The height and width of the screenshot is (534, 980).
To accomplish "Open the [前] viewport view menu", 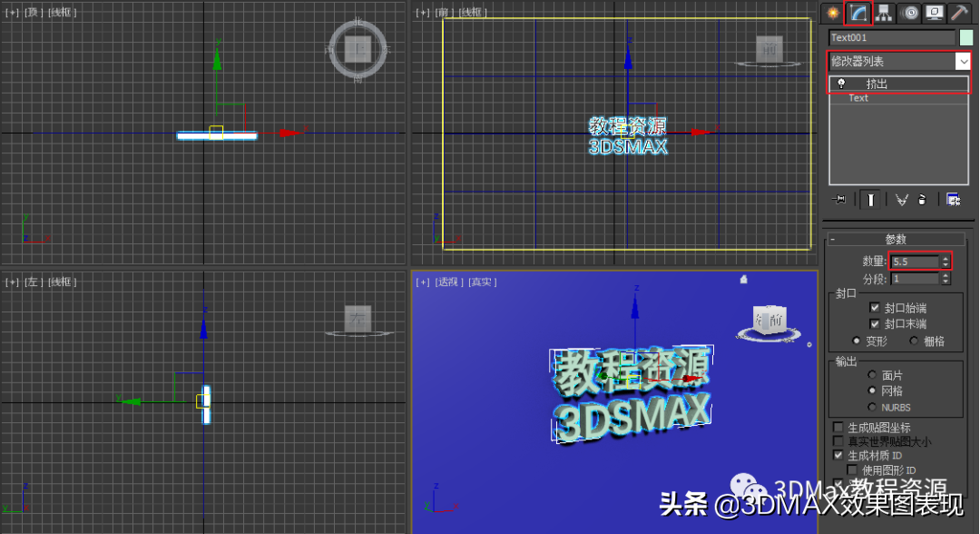I will click(x=444, y=13).
